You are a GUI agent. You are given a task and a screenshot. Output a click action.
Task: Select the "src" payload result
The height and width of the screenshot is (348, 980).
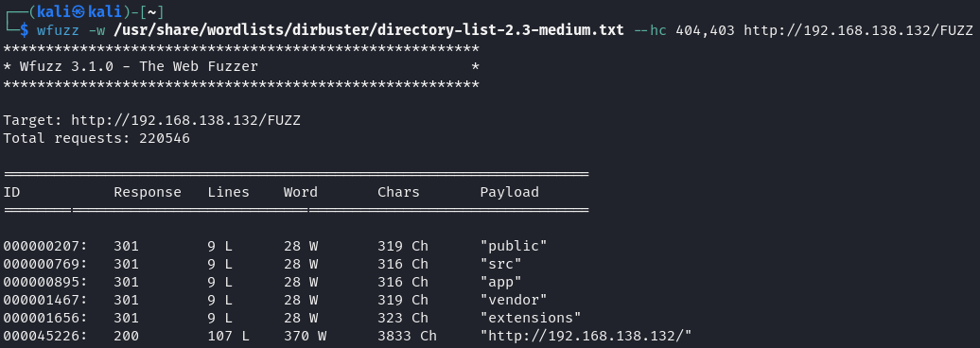tap(500, 264)
